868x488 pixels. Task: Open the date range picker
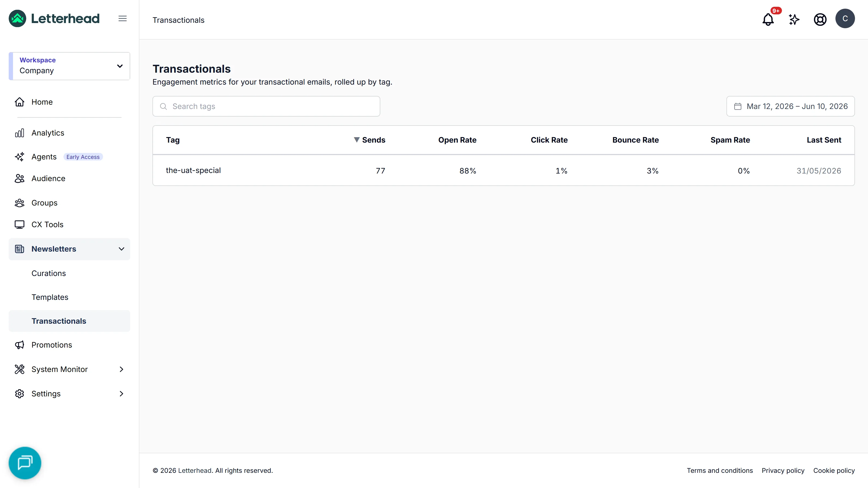790,107
